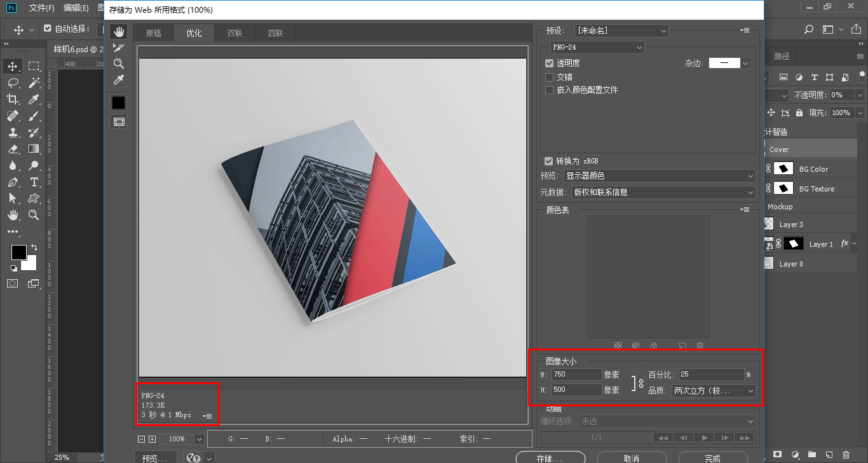Select the Crop tool in main toolbar
The width and height of the screenshot is (868, 463).
tap(13, 99)
